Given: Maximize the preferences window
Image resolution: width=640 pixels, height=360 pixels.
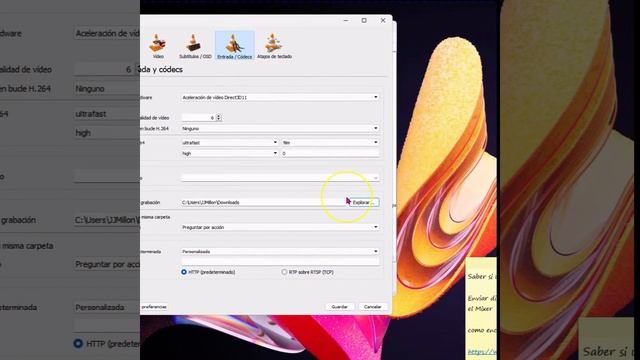Looking at the screenshot, I should [x=364, y=20].
